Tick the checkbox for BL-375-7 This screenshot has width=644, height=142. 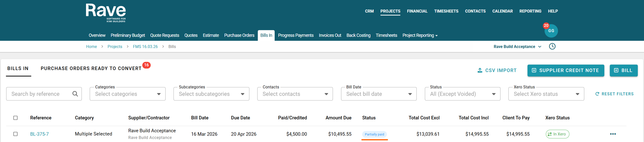[x=16, y=134]
